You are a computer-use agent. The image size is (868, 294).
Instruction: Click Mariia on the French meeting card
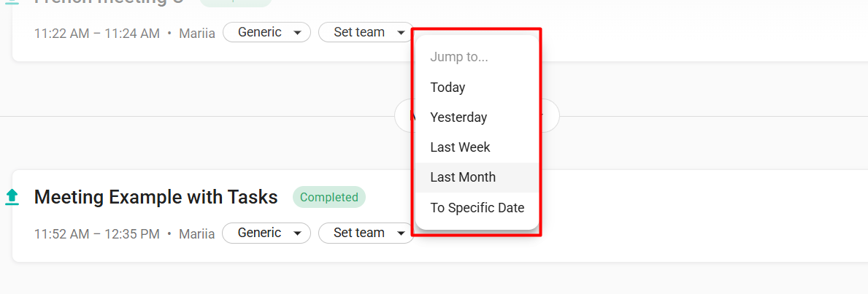pos(196,34)
